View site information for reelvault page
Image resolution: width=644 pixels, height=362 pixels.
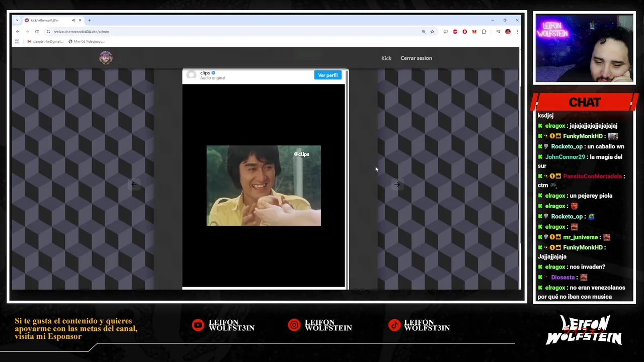(x=48, y=32)
